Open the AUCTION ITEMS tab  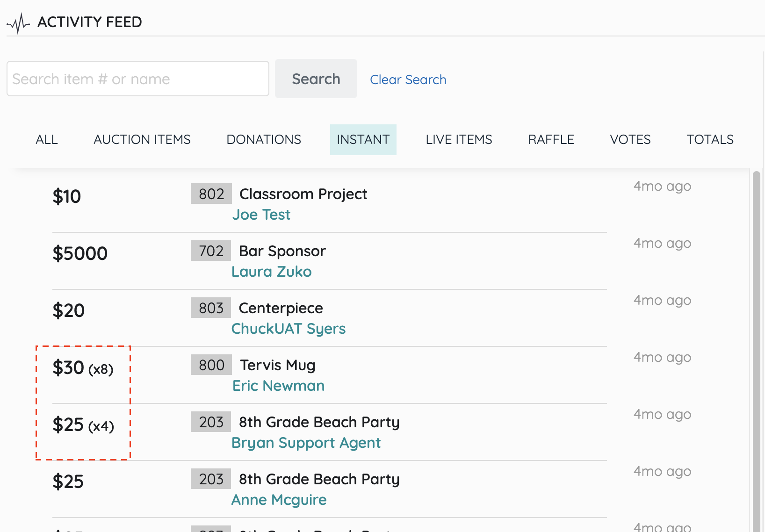142,140
